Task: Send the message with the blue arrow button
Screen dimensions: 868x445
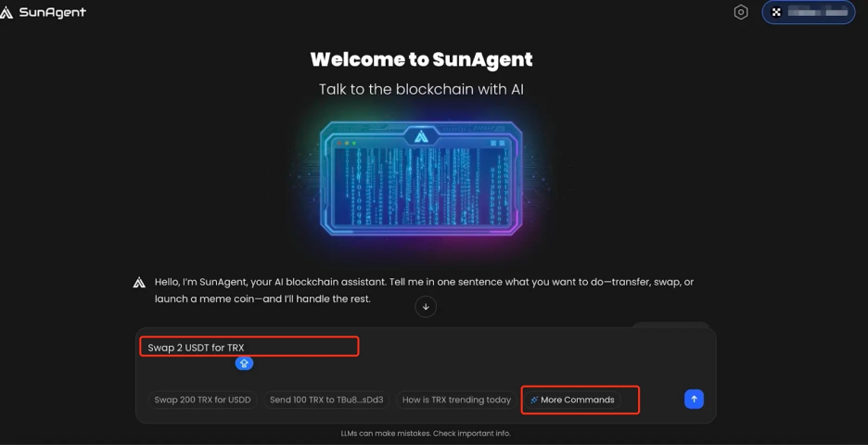Action: click(694, 399)
